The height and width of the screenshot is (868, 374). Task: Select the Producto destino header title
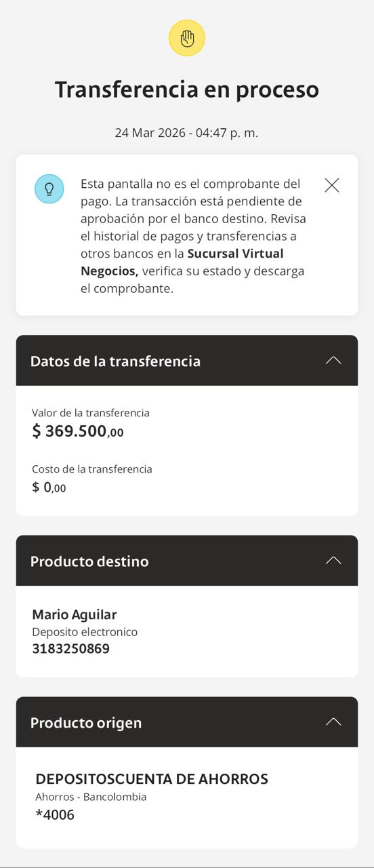click(x=89, y=561)
